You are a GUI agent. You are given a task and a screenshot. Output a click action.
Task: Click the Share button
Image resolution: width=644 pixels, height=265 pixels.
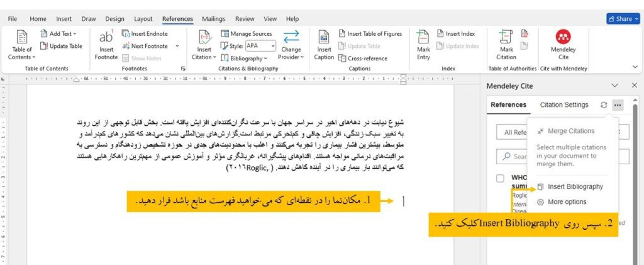623,19
